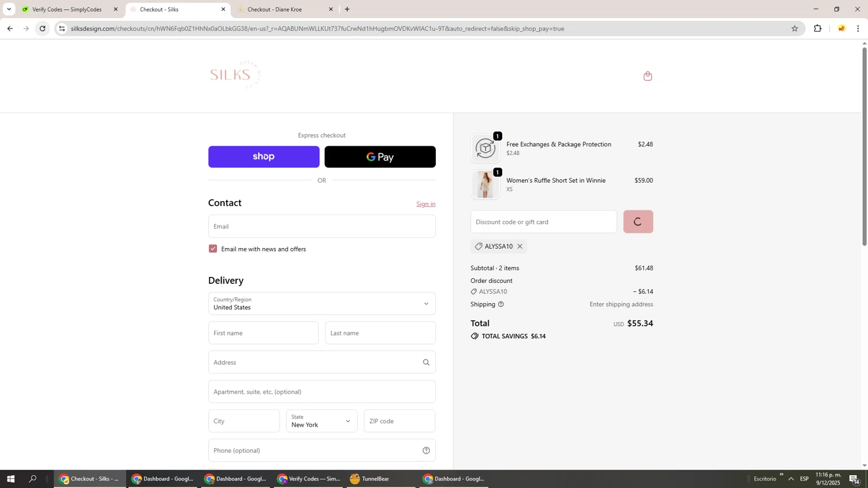868x488 pixels.
Task: Close the Checkout - Diane Kroe tab
Action: tap(331, 9)
